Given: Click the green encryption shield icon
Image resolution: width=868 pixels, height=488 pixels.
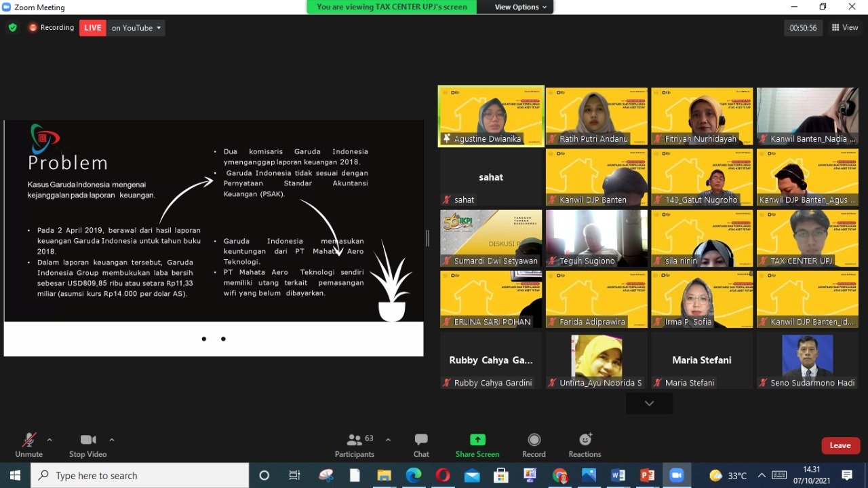Looking at the screenshot, I should (x=13, y=28).
